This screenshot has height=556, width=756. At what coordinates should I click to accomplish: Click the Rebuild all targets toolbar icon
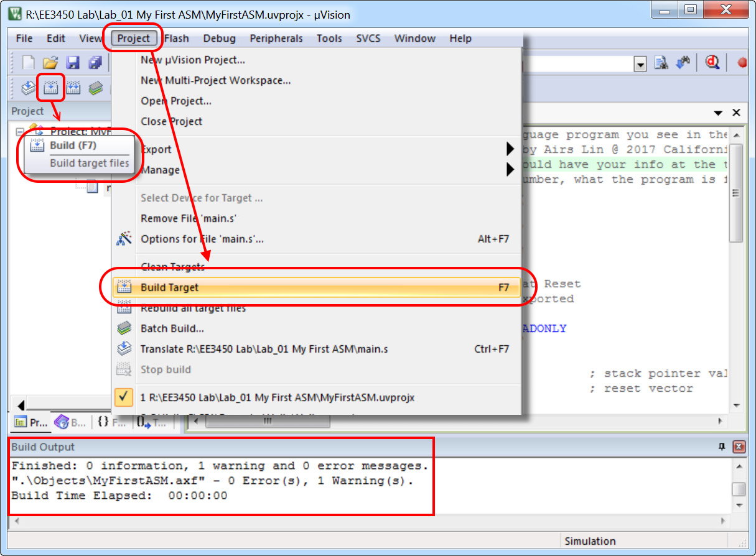(73, 88)
